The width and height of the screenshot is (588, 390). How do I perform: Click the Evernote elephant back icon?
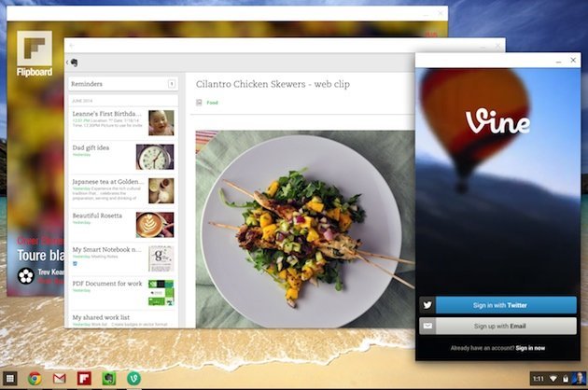pyautogui.click(x=74, y=63)
